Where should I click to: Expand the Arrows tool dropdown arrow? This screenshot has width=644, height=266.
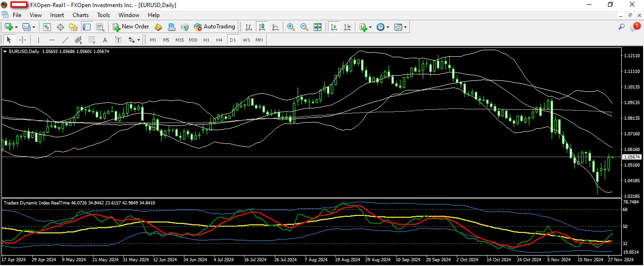pyautogui.click(x=138, y=40)
